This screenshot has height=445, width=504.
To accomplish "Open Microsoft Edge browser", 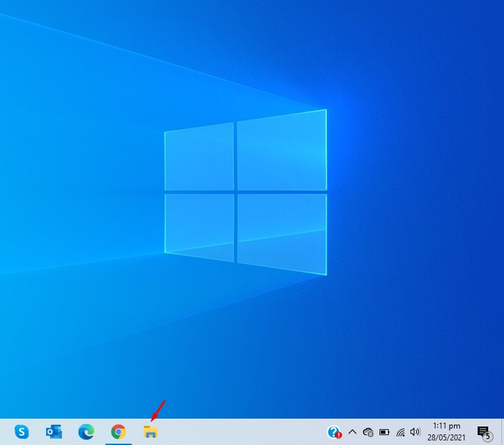I will (86, 432).
